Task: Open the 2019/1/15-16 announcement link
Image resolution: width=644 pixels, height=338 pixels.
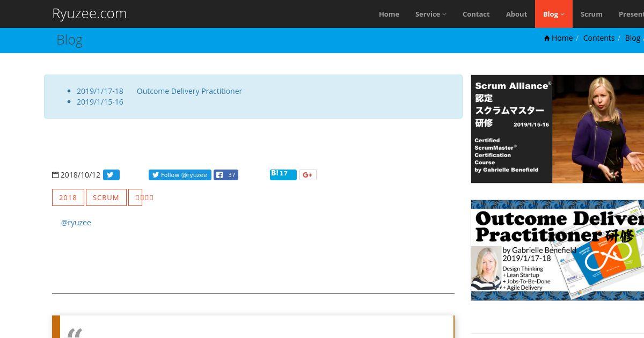Action: (100, 102)
